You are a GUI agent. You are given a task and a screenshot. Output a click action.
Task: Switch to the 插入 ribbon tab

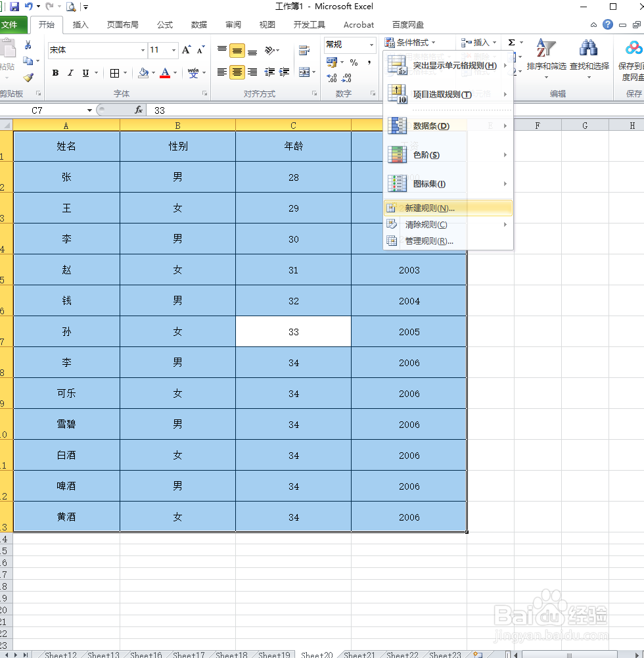tap(80, 25)
